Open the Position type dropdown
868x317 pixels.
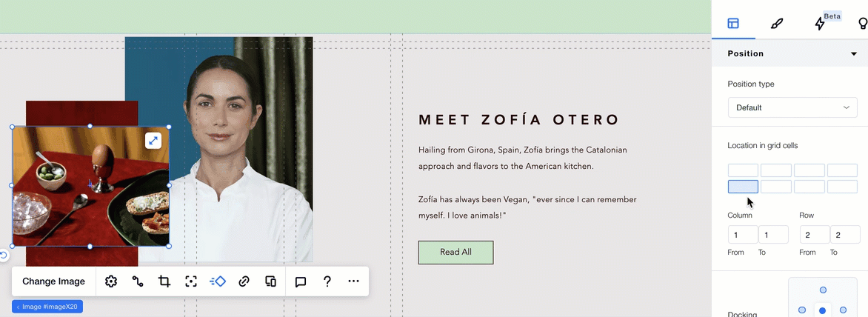(792, 107)
